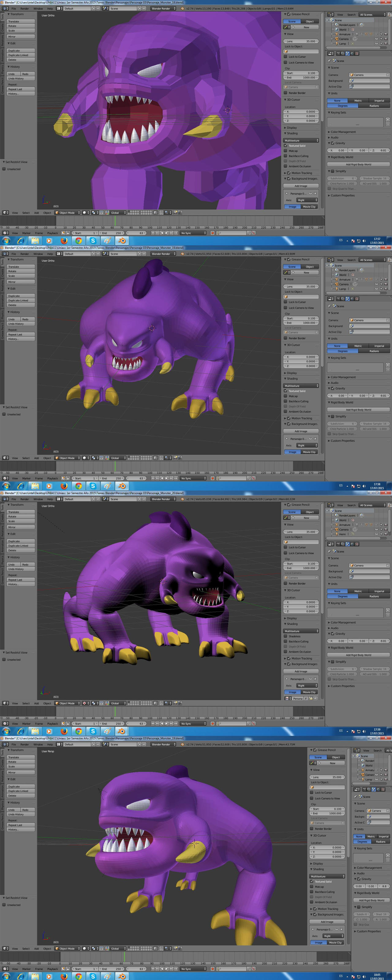The width and height of the screenshot is (392, 980).
Task: Click the timeline editor type icon in User Persp window
Action: coord(5,969)
